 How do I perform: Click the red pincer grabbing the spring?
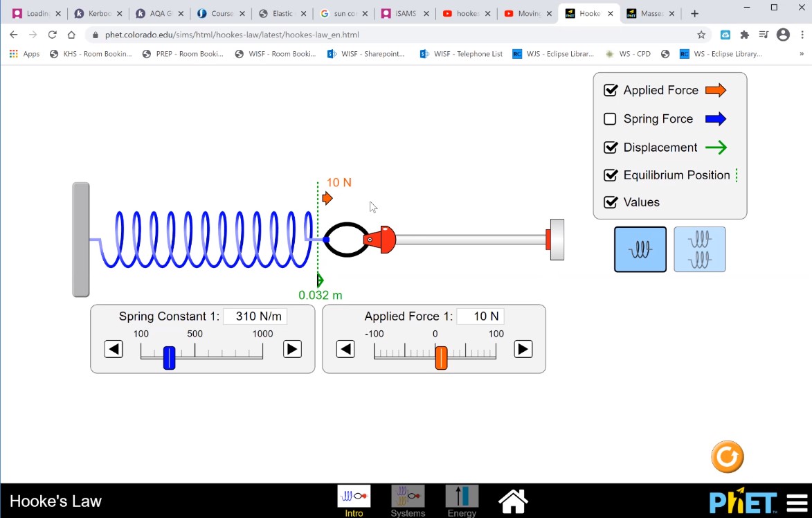coord(379,240)
